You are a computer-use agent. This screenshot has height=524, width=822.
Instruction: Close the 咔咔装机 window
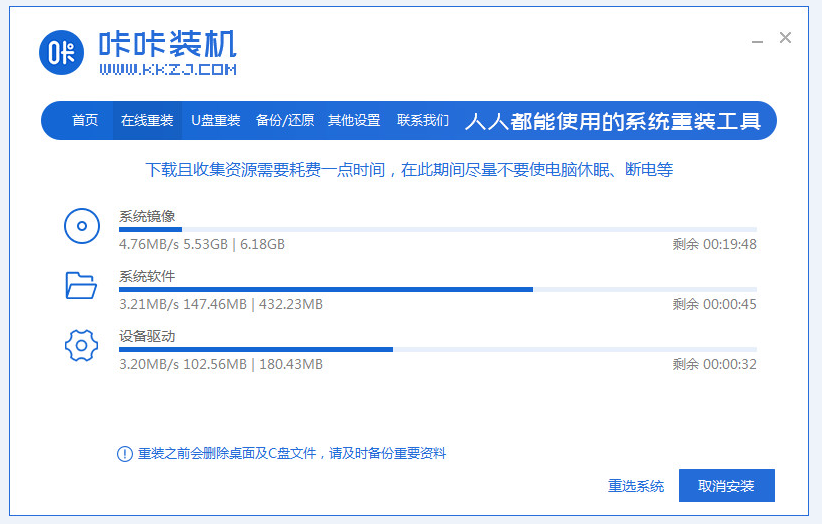click(x=785, y=38)
